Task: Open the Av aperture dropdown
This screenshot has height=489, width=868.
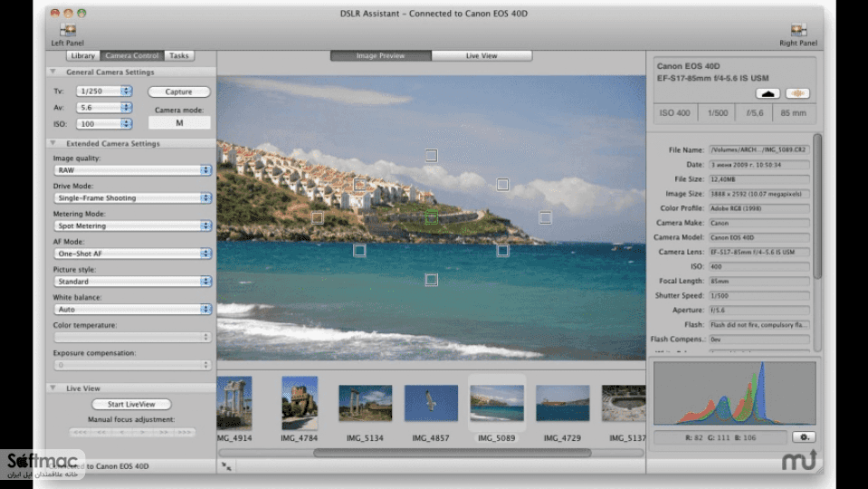Action: [x=104, y=108]
